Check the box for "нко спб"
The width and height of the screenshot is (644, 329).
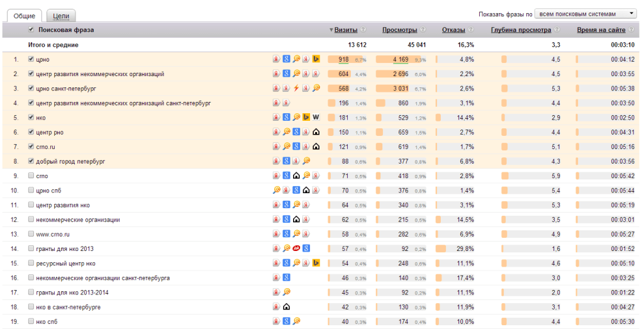(31, 321)
